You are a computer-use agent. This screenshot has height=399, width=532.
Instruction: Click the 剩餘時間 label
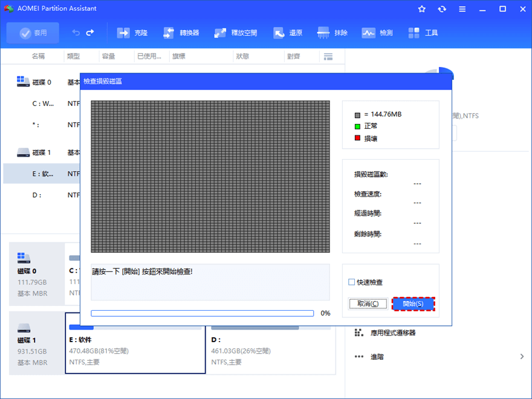[x=368, y=234]
